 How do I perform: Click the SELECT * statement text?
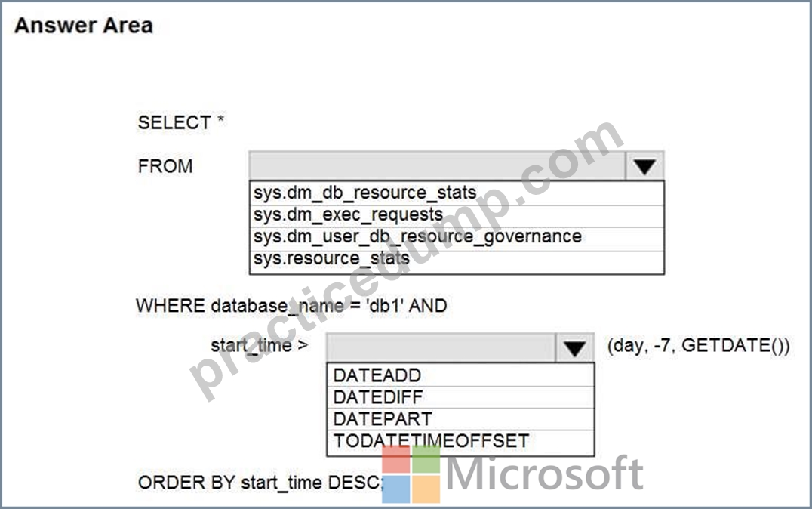[180, 123]
